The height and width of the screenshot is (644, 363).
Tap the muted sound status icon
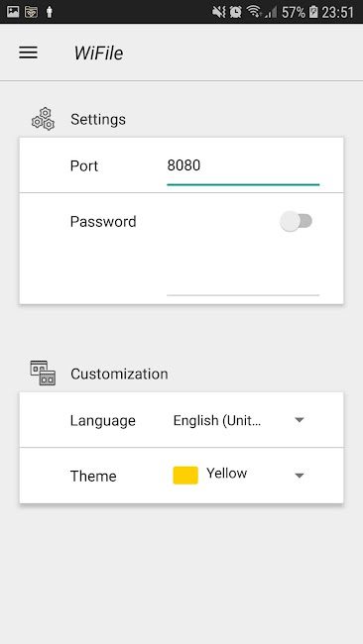coord(219,12)
